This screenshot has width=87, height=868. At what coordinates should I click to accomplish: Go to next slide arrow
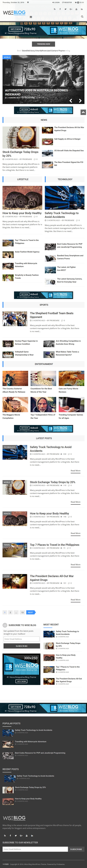tap(80, 101)
